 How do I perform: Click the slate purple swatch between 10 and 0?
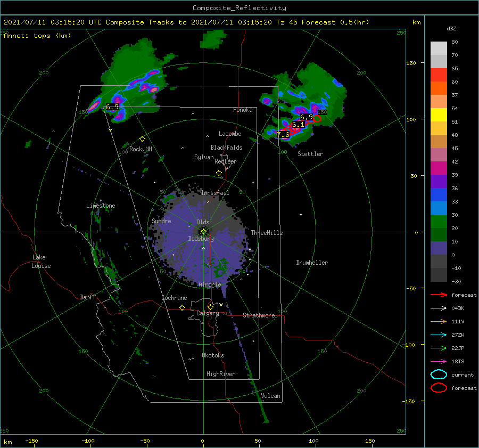[x=439, y=248]
